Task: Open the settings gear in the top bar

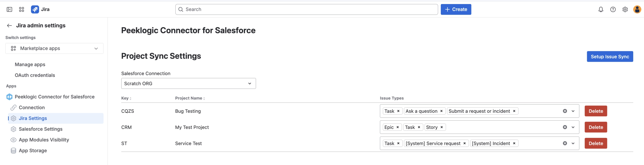Action: [x=625, y=10]
